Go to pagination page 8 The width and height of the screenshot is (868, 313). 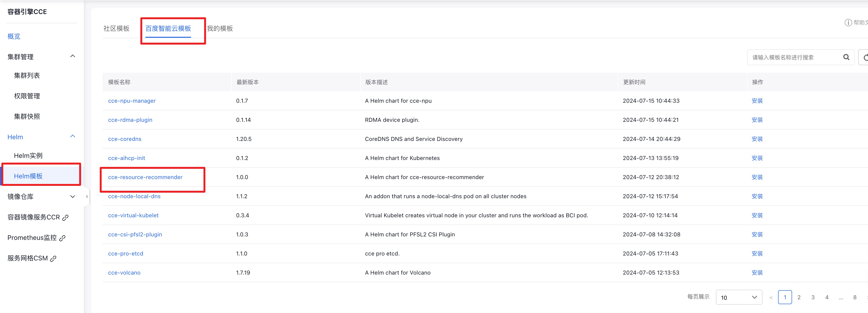click(x=854, y=297)
